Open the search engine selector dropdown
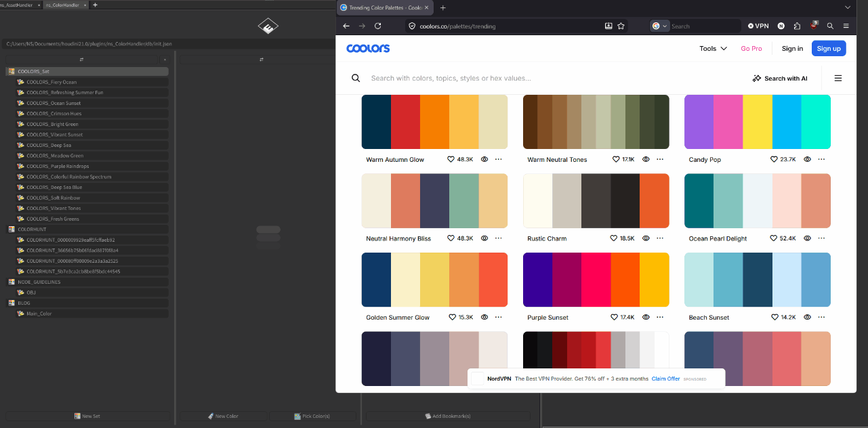 (659, 26)
